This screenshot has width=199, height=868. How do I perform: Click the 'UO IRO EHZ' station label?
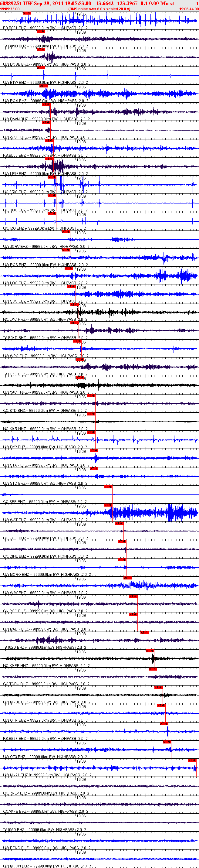coord(14,228)
